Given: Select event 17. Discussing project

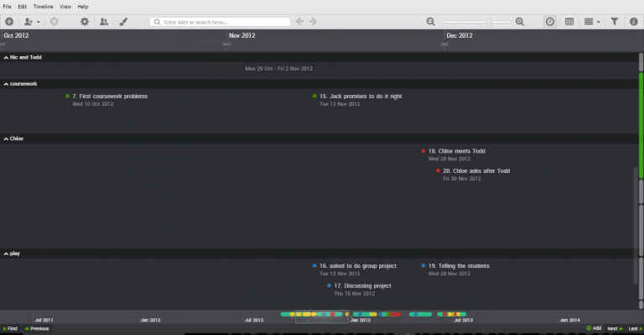Looking at the screenshot, I should click(x=362, y=285).
